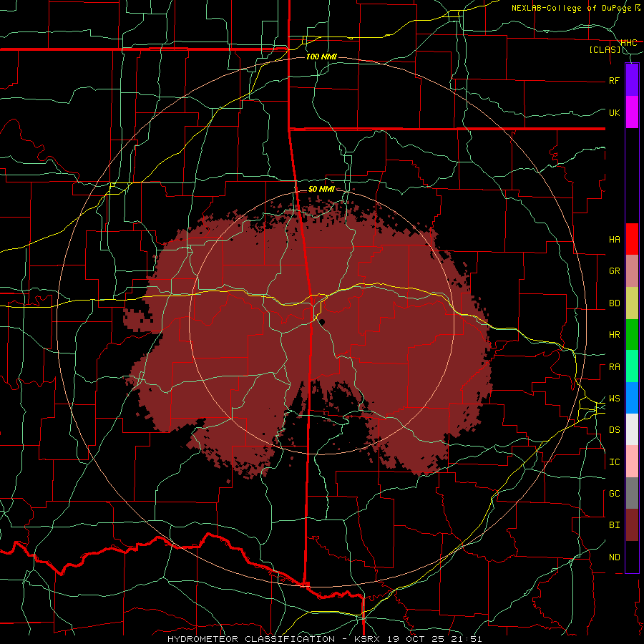
Task: Click the GC gray legend swatch
Action: coord(632,493)
